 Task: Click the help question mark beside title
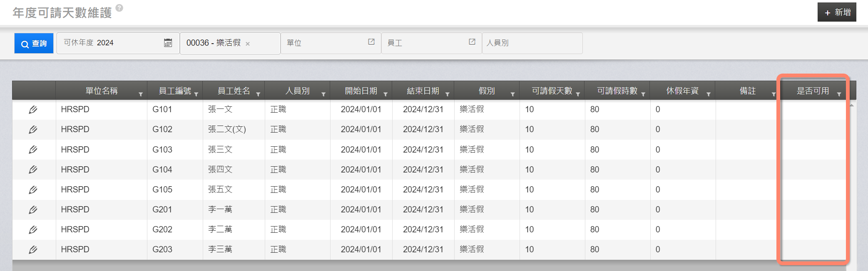pos(119,8)
